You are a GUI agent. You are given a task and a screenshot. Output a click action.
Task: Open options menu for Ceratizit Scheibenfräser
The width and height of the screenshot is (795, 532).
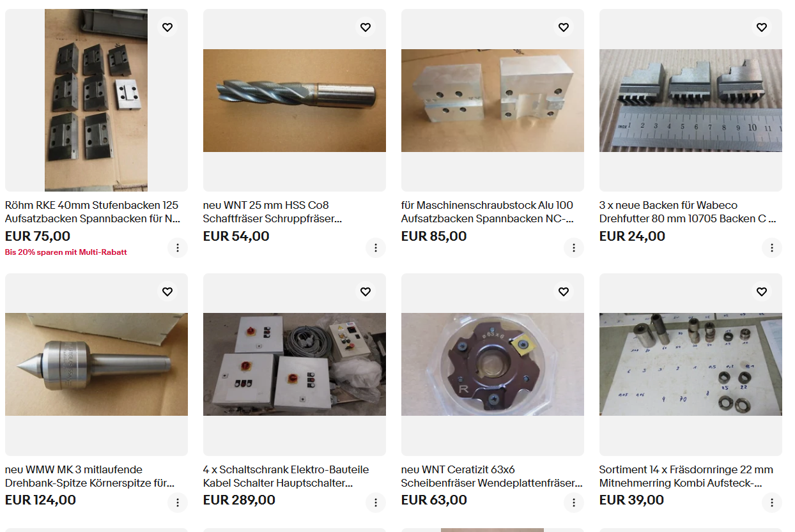tap(574, 503)
